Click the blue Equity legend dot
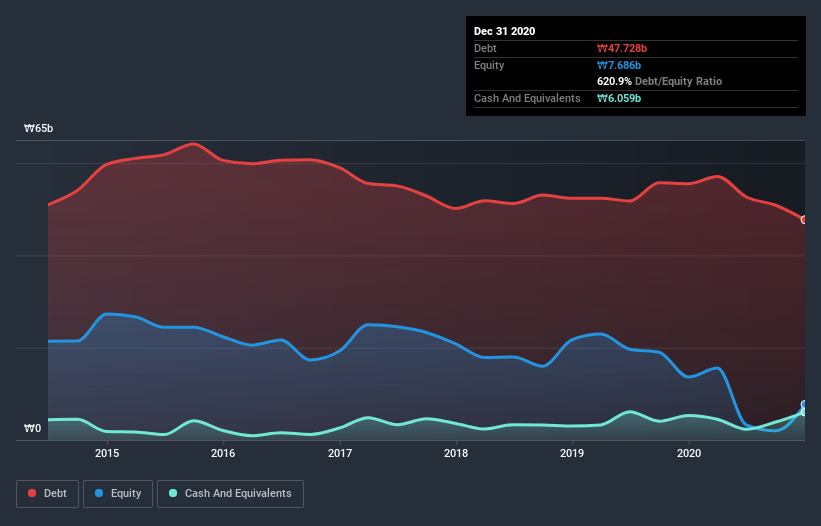Viewport: 821px width, 526px height. click(99, 493)
